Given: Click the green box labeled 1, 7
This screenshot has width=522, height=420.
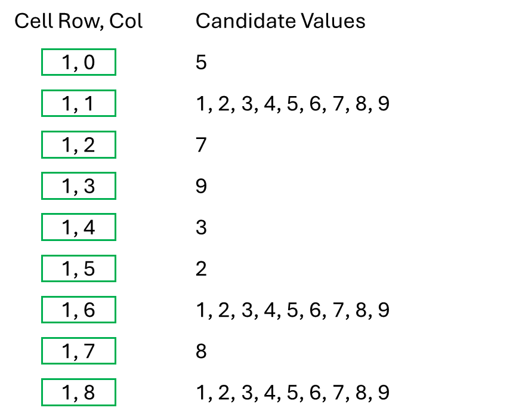Looking at the screenshot, I should point(78,351).
